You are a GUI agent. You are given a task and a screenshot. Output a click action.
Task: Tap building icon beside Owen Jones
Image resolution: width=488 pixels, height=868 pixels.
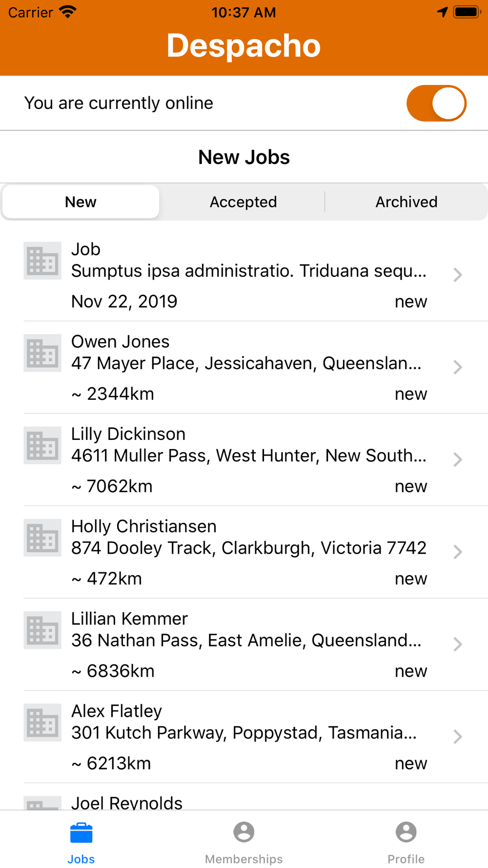pyautogui.click(x=42, y=353)
